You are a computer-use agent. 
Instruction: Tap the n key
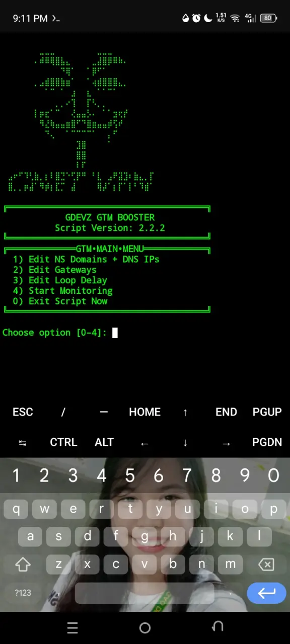202,565
